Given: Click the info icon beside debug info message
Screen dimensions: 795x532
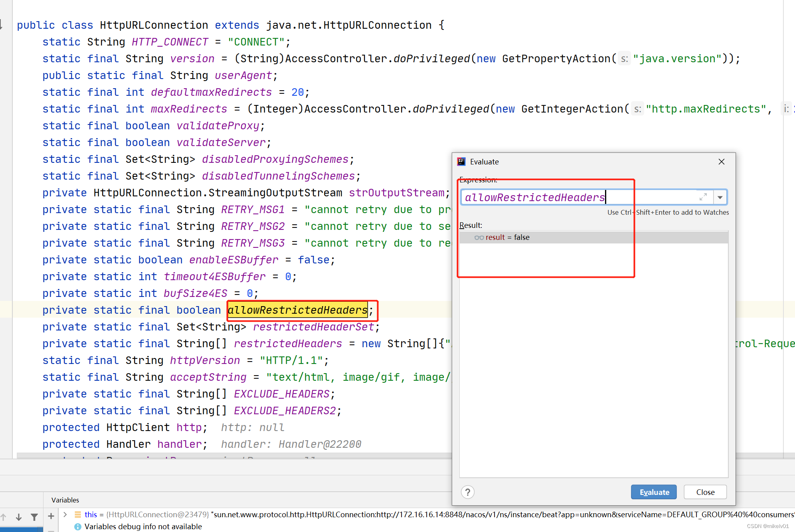Looking at the screenshot, I should (x=78, y=527).
